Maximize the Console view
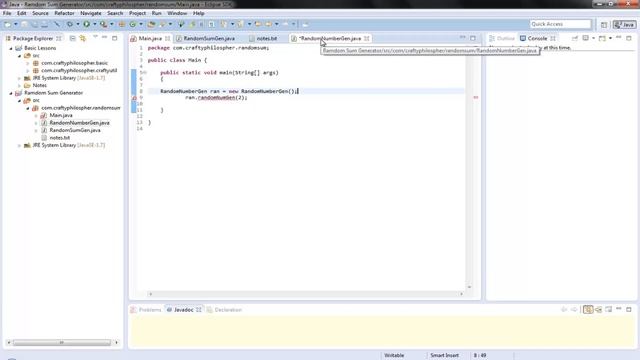 (x=629, y=38)
